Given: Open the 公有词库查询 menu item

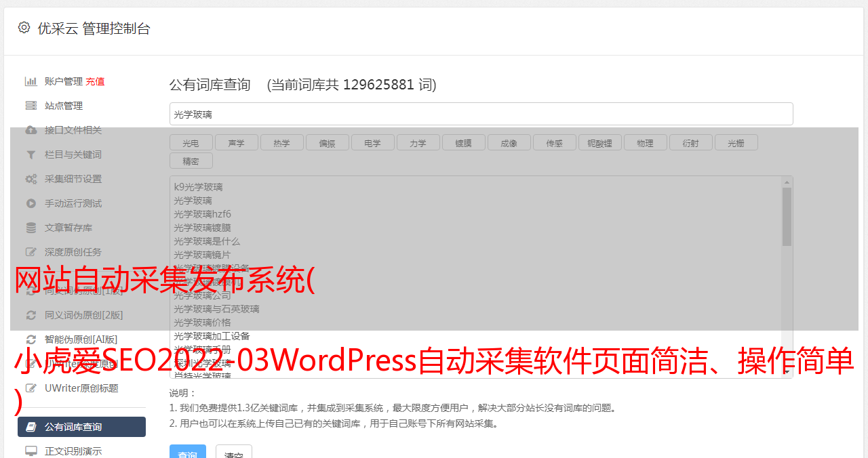Looking at the screenshot, I should (81, 427).
